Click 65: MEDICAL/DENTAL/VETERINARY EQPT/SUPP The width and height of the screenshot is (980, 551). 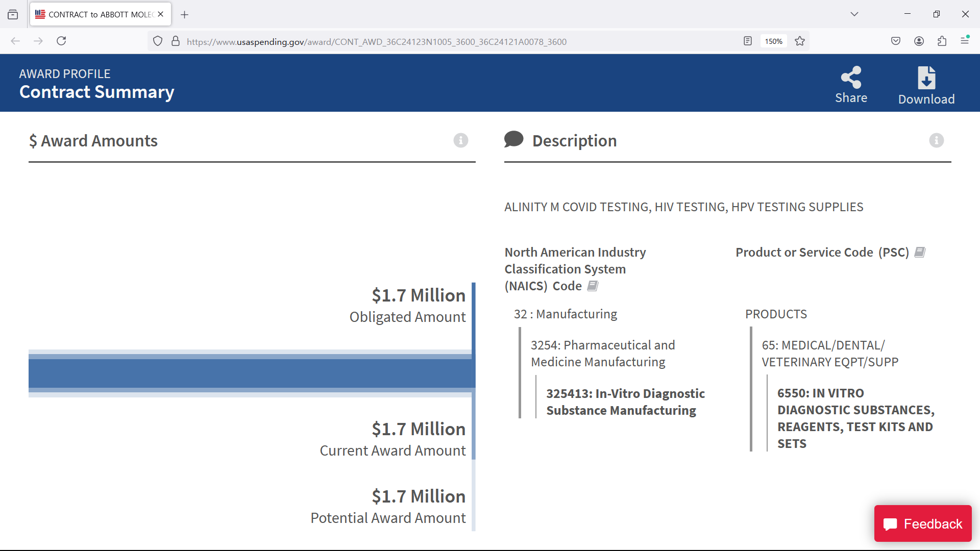click(830, 354)
